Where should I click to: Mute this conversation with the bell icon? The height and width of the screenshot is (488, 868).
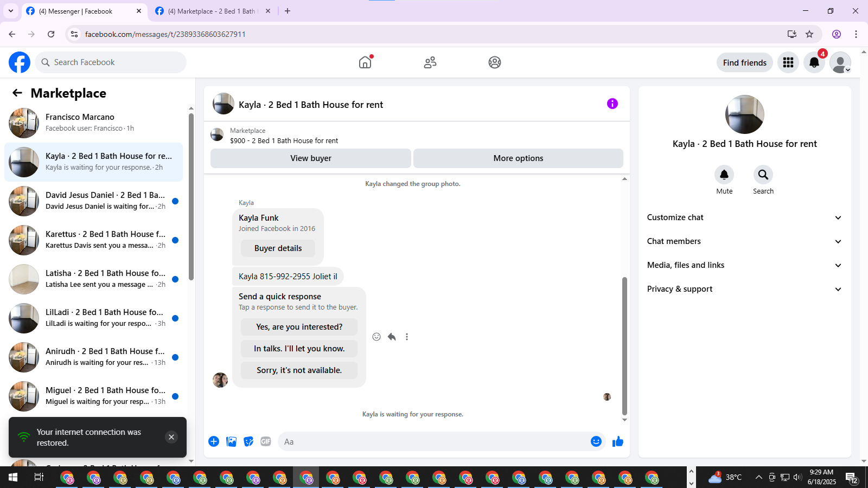(724, 175)
